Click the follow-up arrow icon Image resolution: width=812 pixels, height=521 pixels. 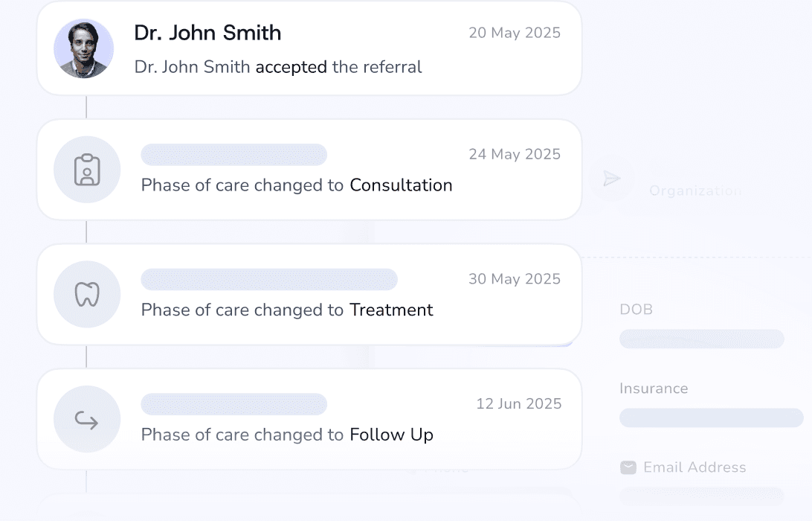click(x=87, y=420)
